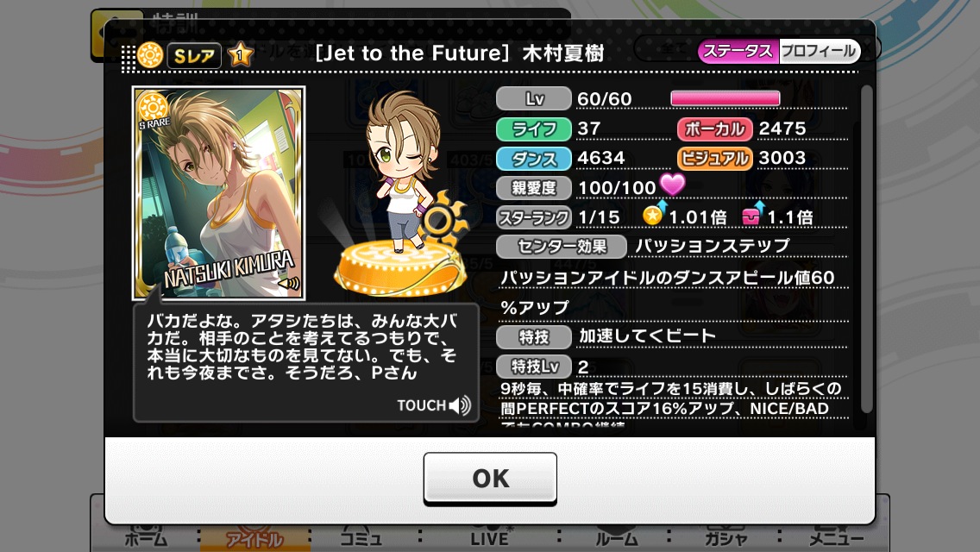Click the small speaker icon on the card
980x552 pixels.
(288, 285)
